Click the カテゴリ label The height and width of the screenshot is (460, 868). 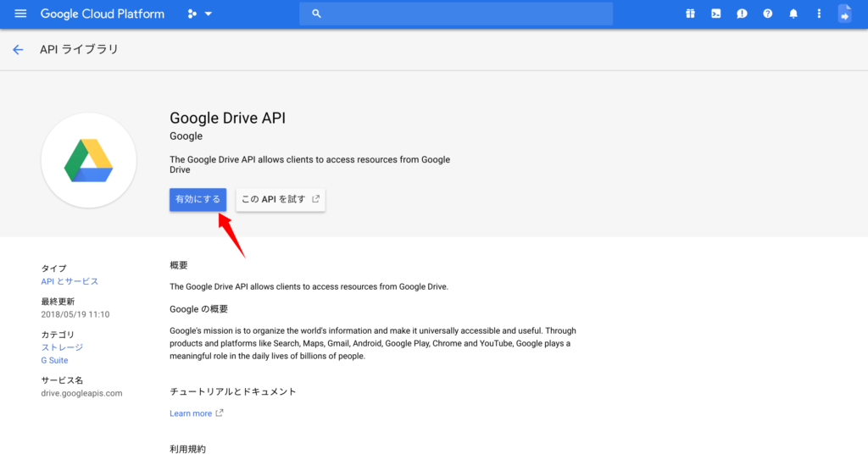point(58,335)
